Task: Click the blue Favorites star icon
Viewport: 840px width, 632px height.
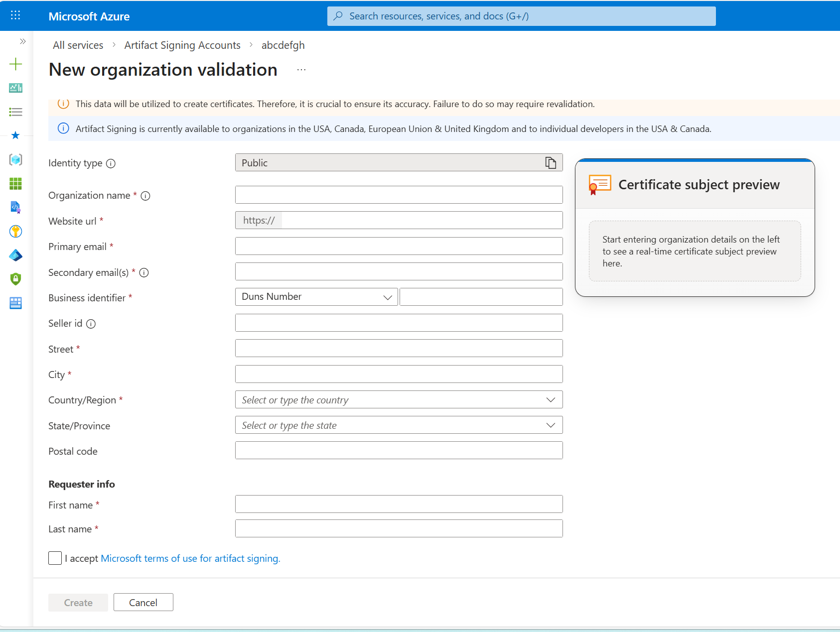Action: (15, 135)
